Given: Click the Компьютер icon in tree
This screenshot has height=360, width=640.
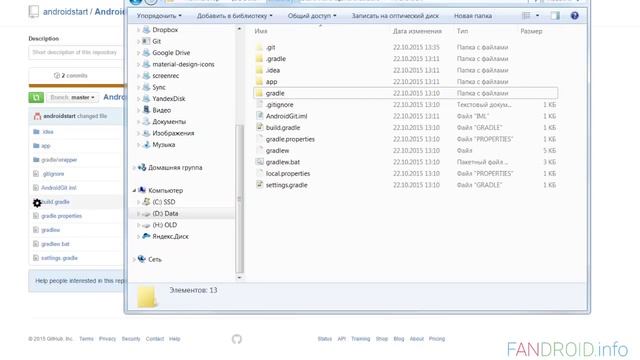Looking at the screenshot, I should pos(142,190).
